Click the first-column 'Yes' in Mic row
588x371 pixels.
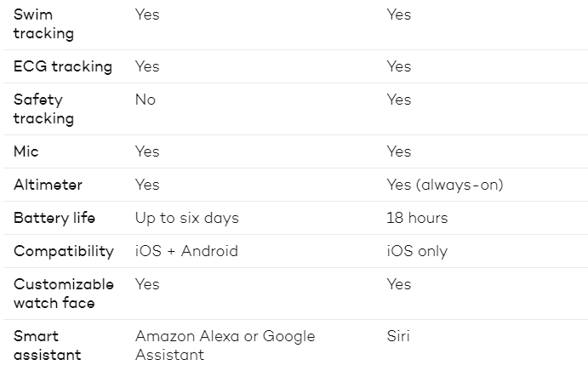pos(147,151)
